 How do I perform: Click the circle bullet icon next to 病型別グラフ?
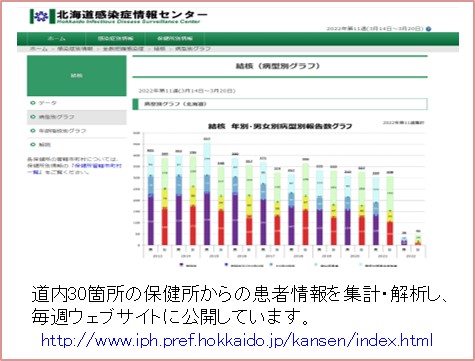[33, 117]
